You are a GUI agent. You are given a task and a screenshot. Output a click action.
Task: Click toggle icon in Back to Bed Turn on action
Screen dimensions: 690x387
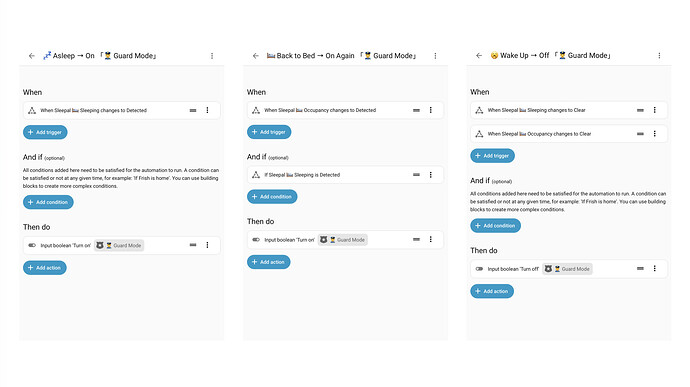tap(256, 240)
